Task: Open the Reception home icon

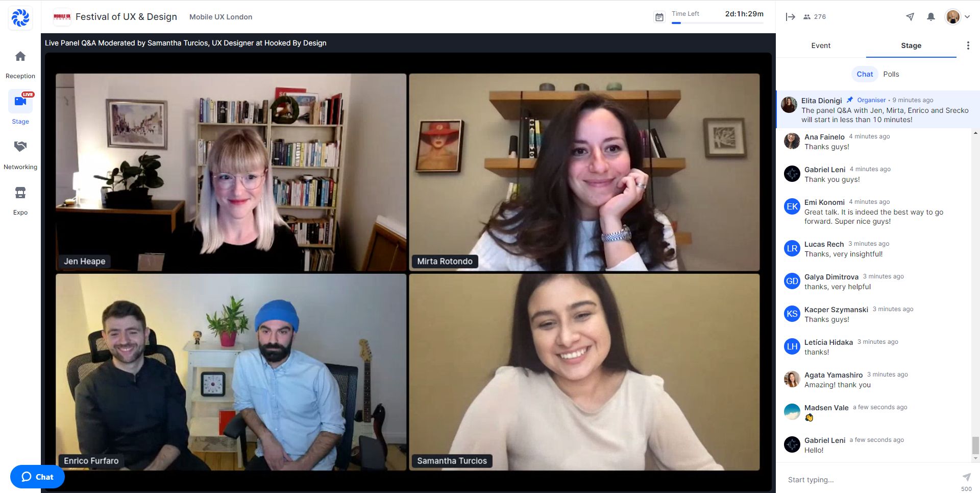Action: (20, 57)
